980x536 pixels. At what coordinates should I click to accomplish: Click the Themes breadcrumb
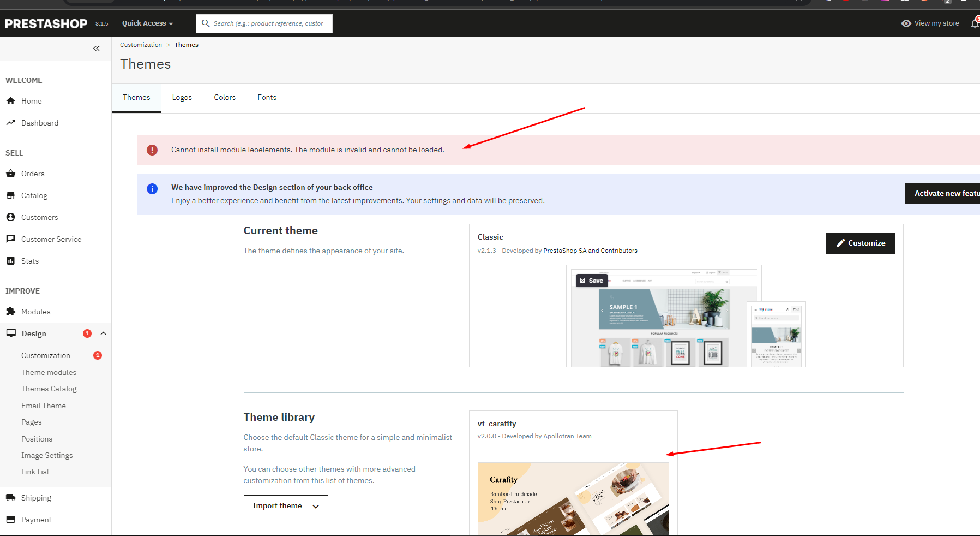(x=187, y=45)
